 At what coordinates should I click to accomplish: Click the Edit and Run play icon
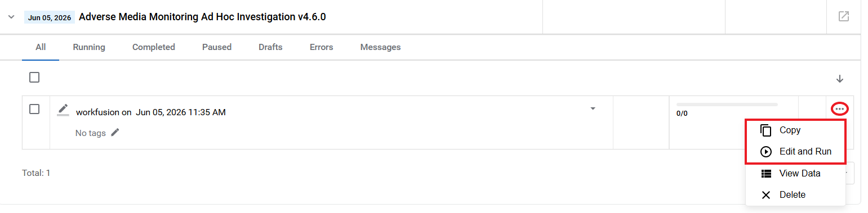tap(766, 152)
